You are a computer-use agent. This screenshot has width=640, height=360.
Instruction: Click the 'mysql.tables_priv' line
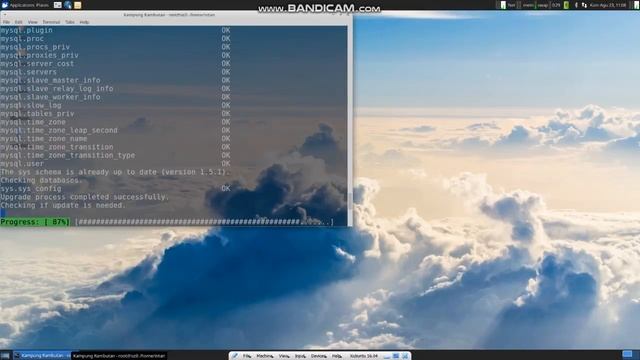[37, 113]
